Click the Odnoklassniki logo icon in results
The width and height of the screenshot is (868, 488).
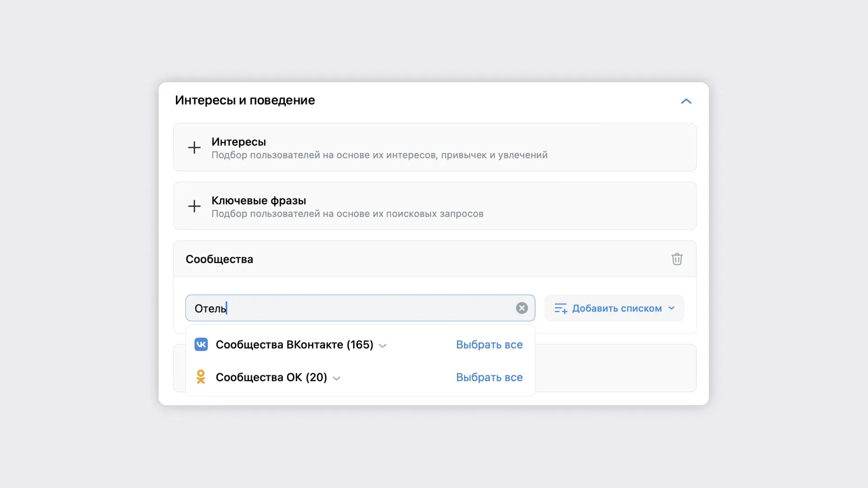201,377
